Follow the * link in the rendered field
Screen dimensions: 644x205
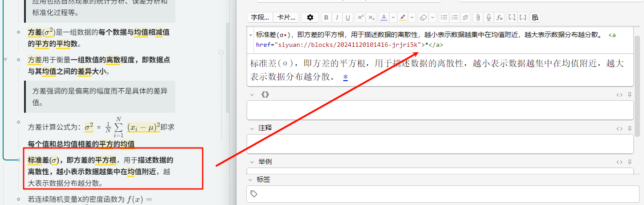click(345, 78)
